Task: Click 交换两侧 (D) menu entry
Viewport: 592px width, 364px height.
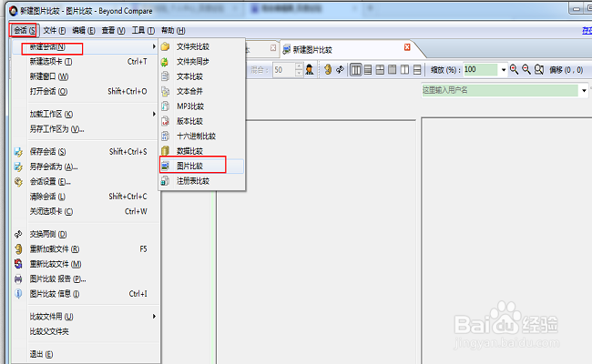Action: pos(85,234)
